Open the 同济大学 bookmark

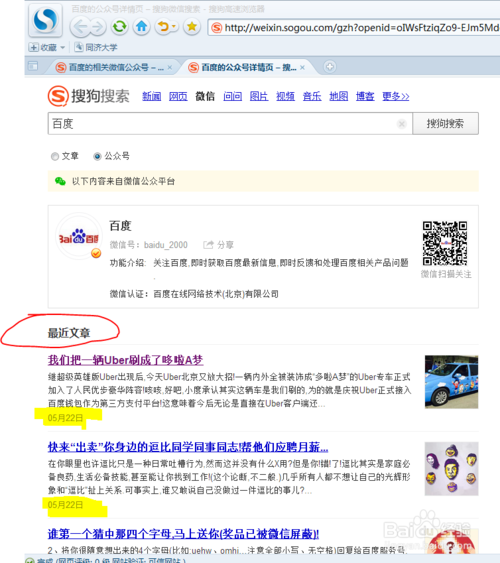96,47
